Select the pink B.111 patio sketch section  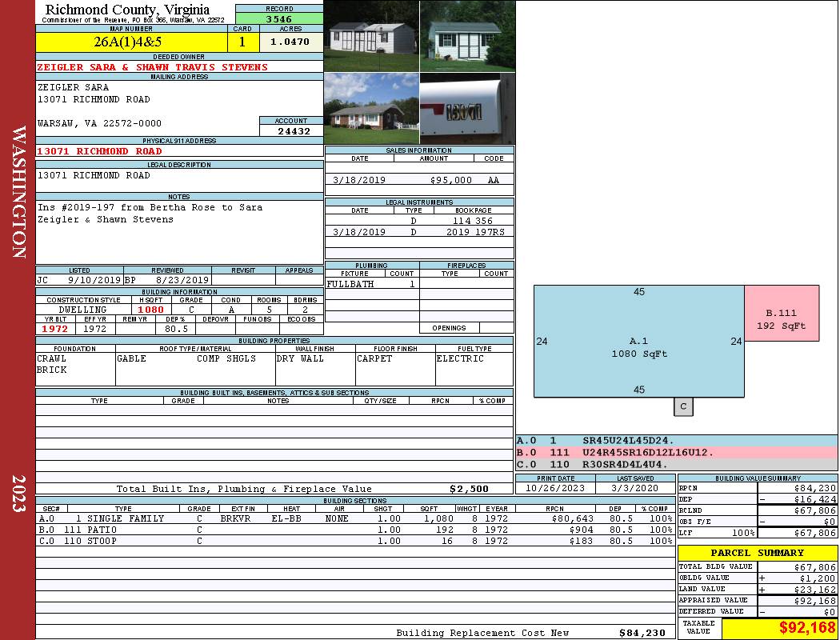pyautogui.click(x=782, y=314)
